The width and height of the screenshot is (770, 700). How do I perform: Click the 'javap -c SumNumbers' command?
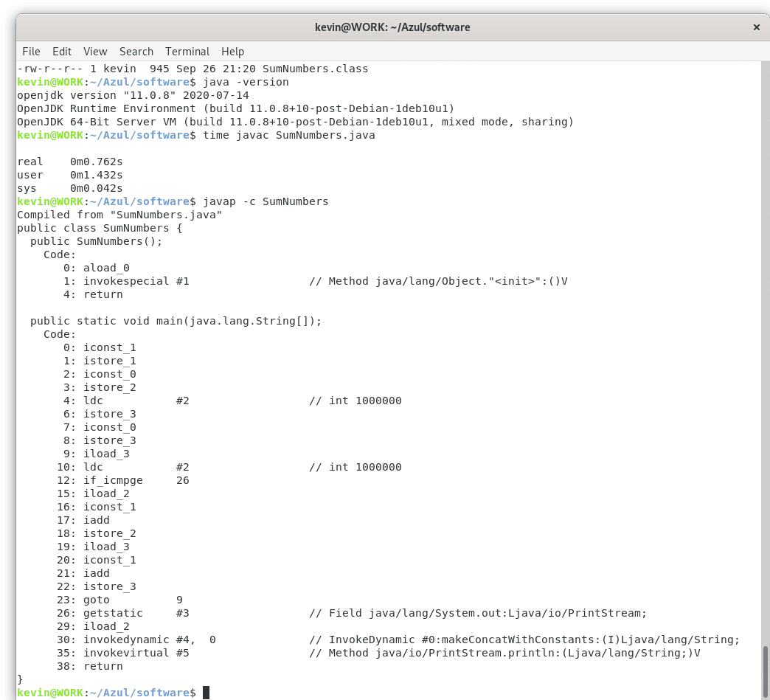(x=266, y=201)
